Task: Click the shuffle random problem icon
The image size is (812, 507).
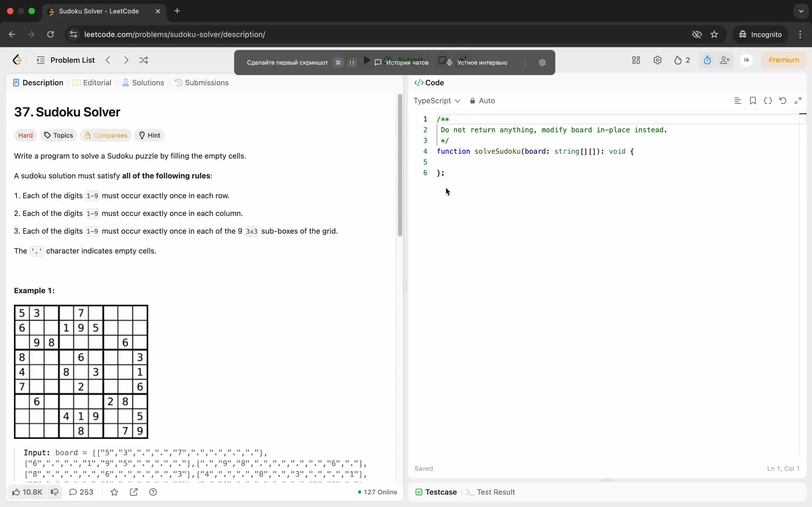Action: click(144, 60)
